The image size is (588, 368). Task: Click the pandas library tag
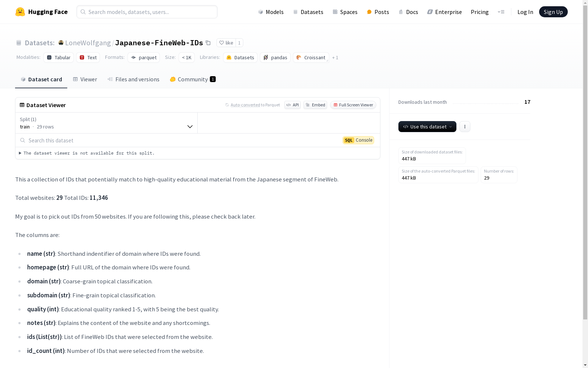pyautogui.click(x=275, y=57)
